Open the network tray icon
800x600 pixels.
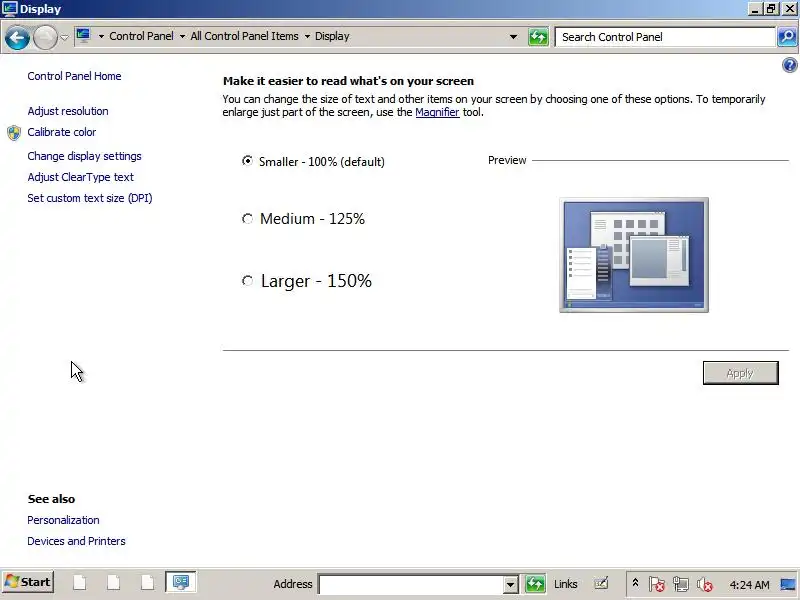[x=681, y=584]
